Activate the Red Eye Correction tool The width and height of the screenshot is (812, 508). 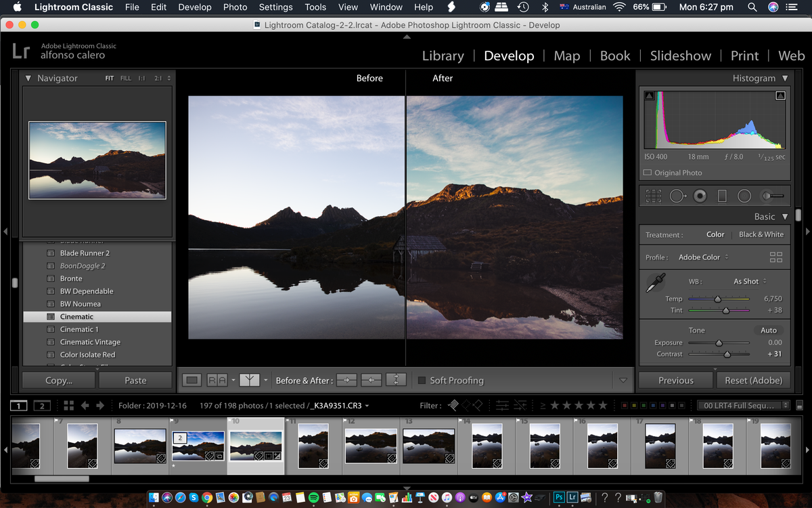click(700, 196)
